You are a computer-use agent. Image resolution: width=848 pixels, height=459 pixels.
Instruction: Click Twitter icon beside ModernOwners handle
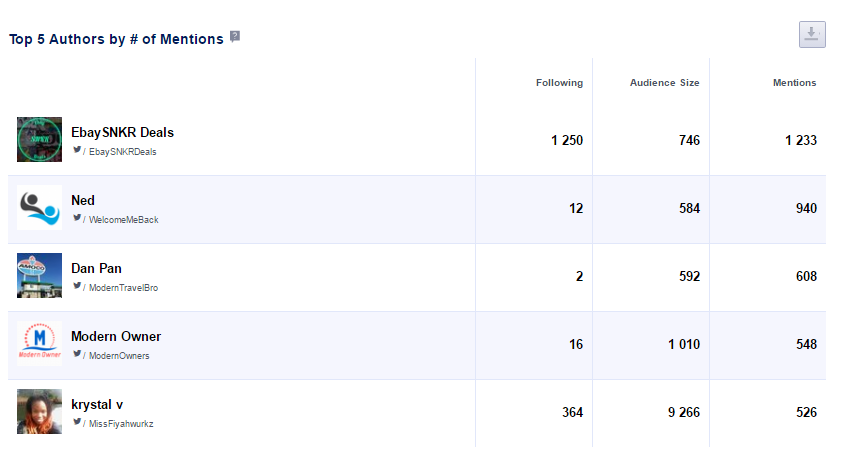[x=76, y=354]
